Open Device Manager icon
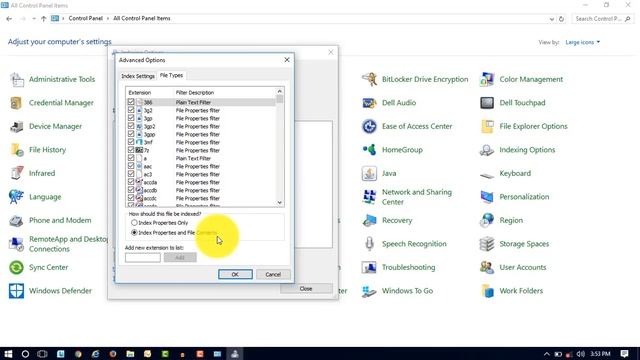Screen dimensions: 640x360 tap(17, 127)
